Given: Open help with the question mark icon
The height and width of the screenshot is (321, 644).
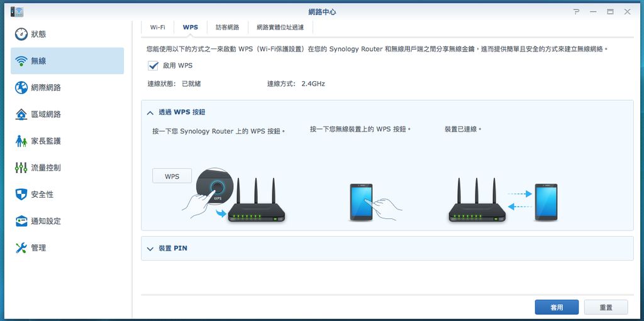Looking at the screenshot, I should tap(576, 12).
